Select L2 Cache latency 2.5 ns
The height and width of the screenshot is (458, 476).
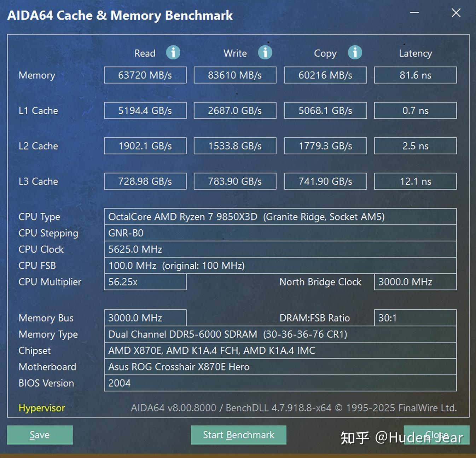[416, 146]
